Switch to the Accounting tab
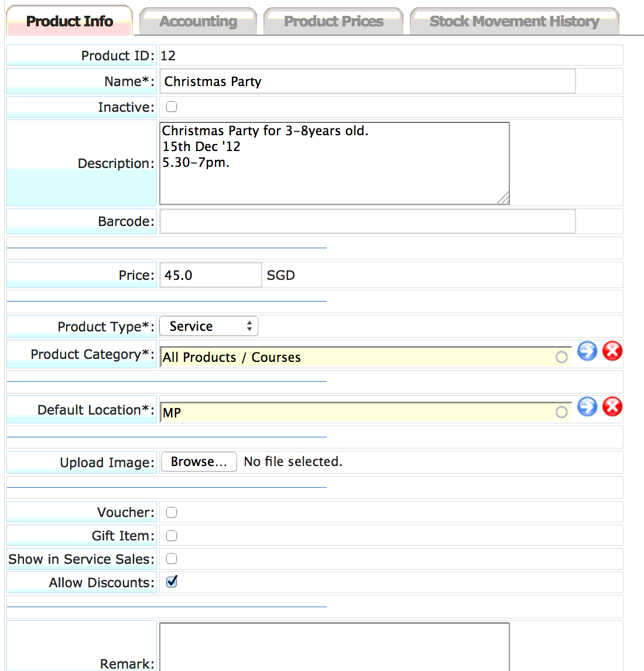The height and width of the screenshot is (671, 644). pos(198,21)
